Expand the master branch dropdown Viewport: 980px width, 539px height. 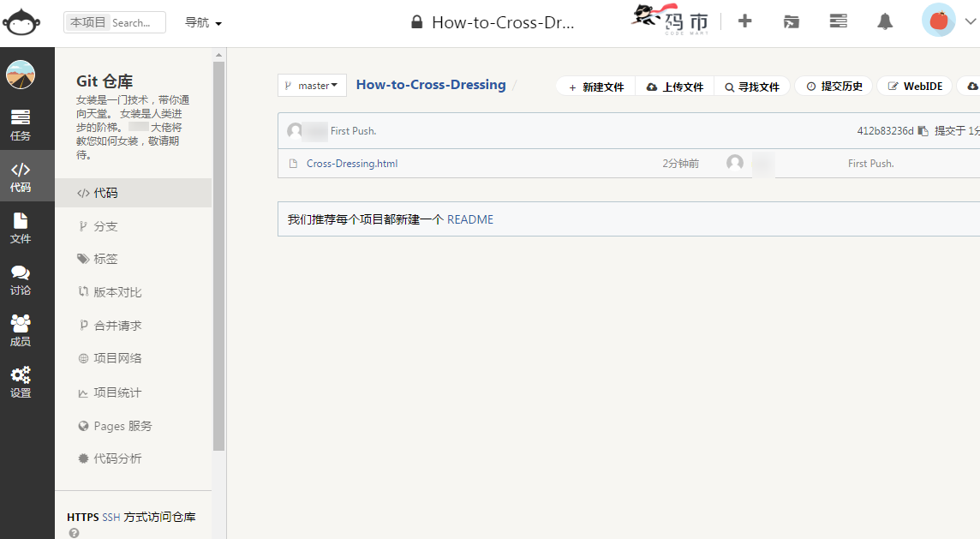click(x=312, y=86)
